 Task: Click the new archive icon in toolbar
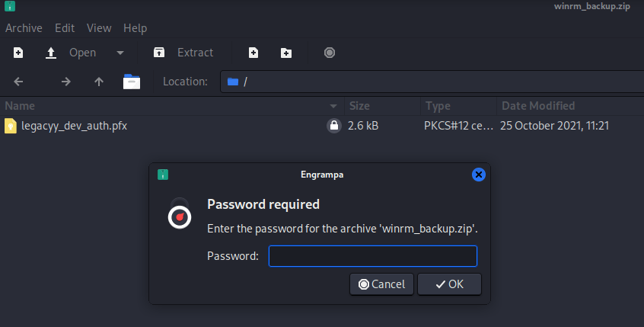click(18, 53)
